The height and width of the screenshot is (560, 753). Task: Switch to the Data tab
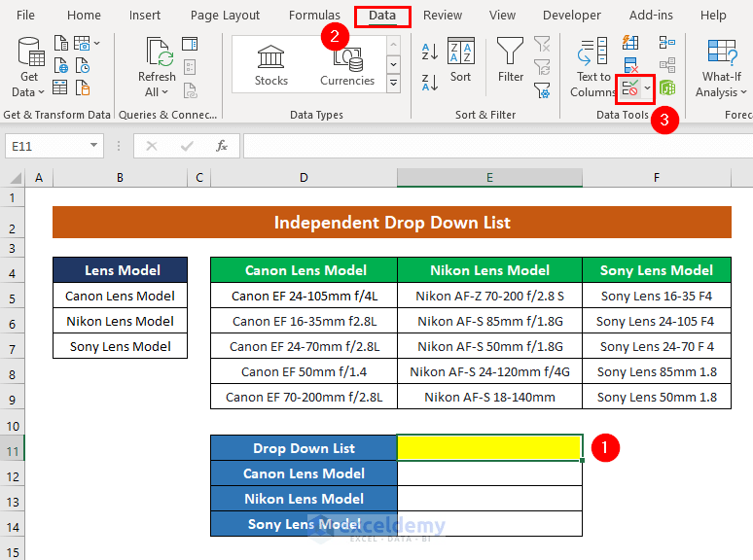(382, 16)
